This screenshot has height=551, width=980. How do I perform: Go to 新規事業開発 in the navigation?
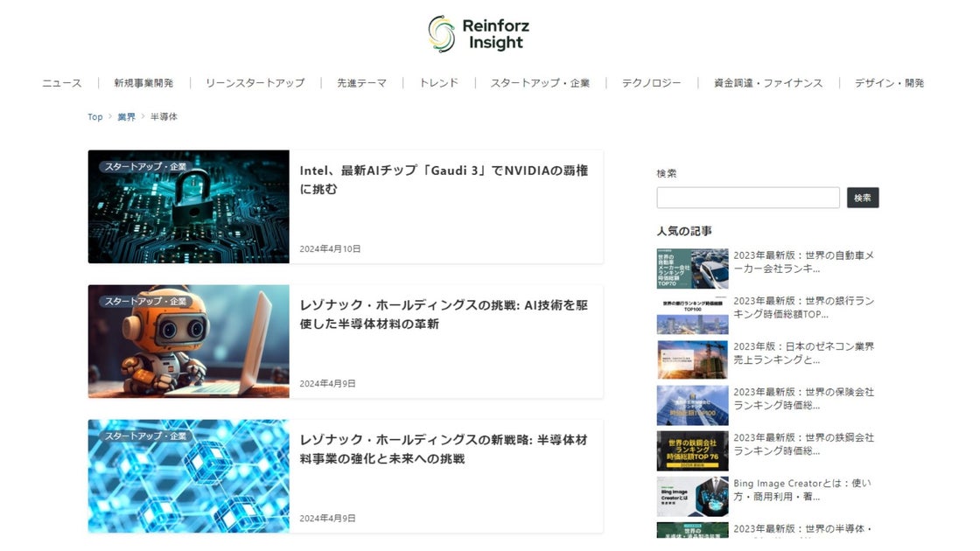coord(143,83)
